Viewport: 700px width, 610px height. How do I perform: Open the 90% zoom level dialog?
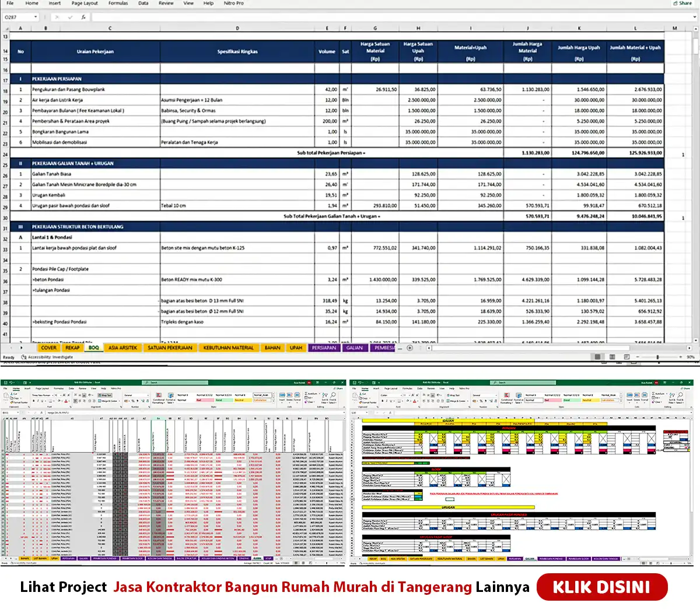click(x=691, y=357)
